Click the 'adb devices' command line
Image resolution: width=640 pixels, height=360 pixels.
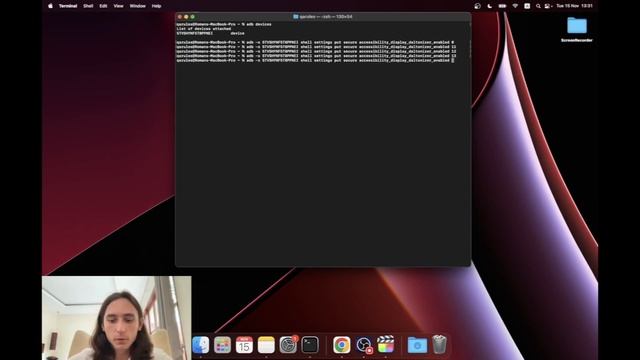(224, 24)
